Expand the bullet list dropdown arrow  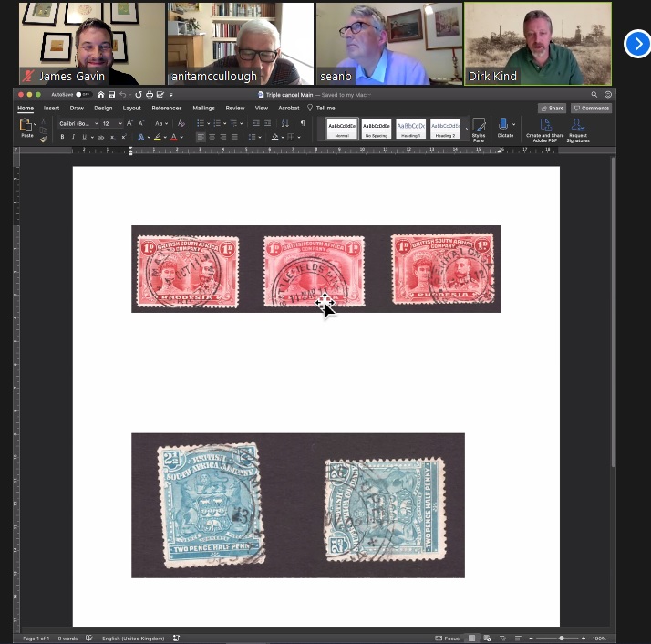pos(208,123)
